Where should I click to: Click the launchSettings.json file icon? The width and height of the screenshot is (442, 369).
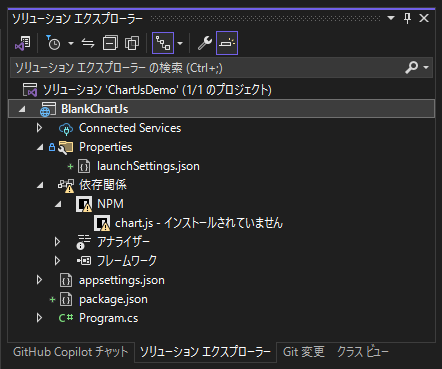click(84, 166)
